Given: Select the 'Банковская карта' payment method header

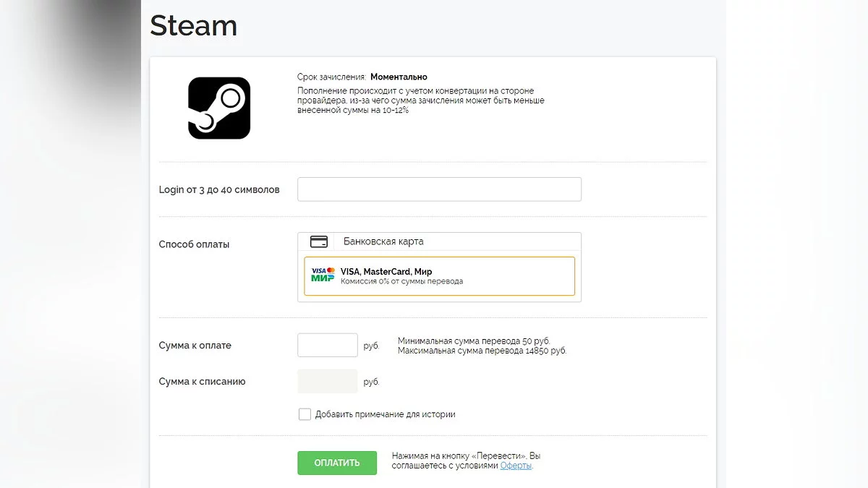Looking at the screenshot, I should 439,241.
